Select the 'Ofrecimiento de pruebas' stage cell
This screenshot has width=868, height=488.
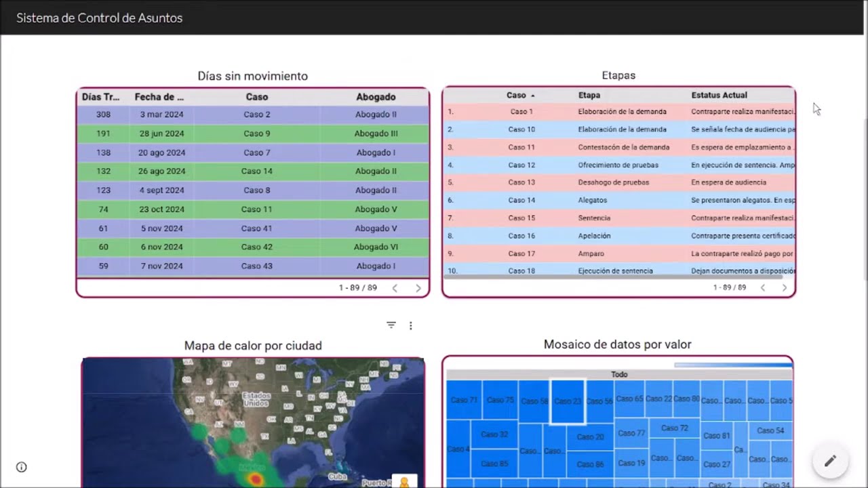618,165
